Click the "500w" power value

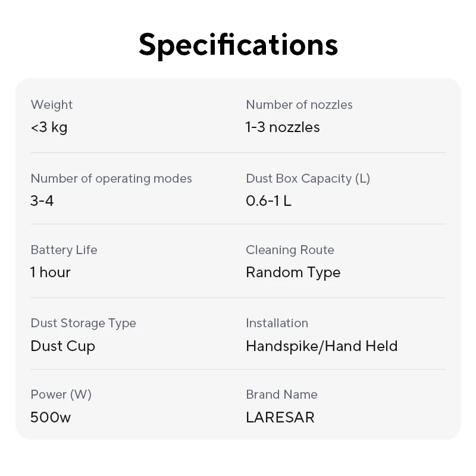coord(51,417)
